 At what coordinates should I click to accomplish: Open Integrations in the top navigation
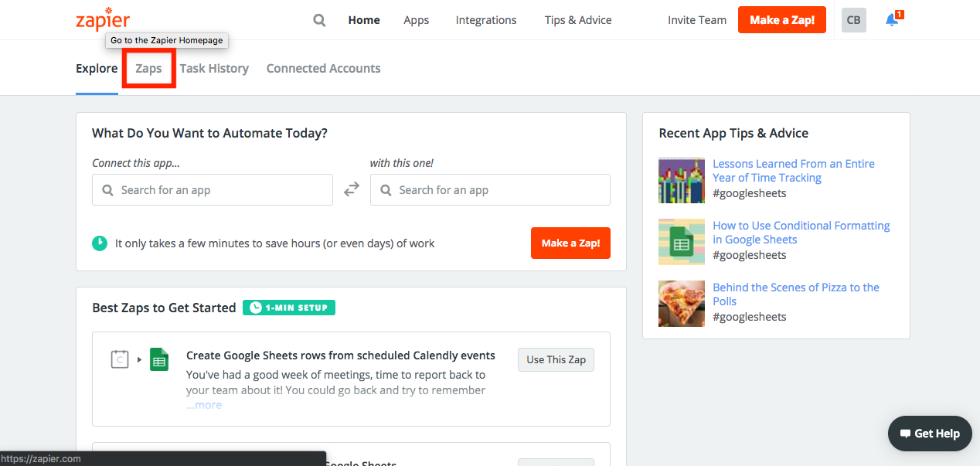coord(486,20)
